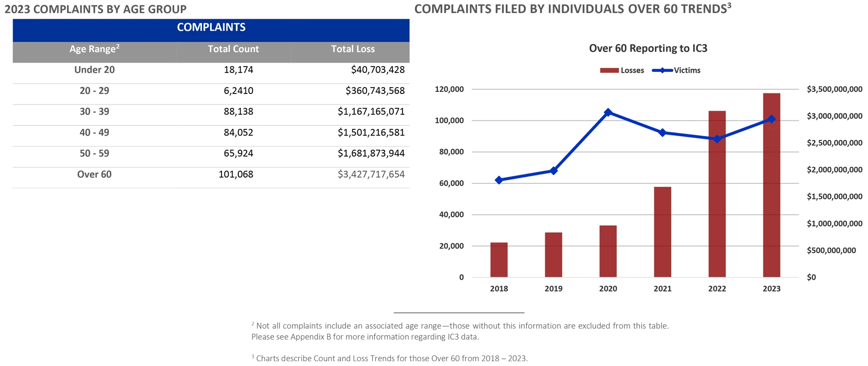
Task: Click the $2,500,000,000 right axis label
Action: pyautogui.click(x=835, y=143)
